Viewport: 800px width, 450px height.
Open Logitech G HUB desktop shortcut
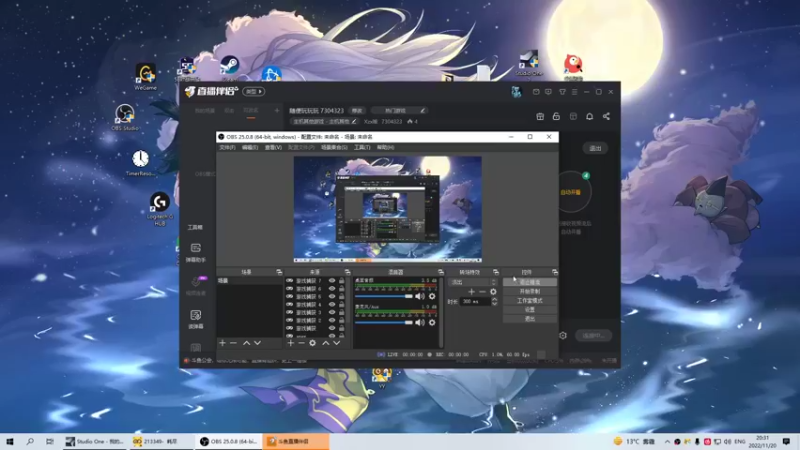(x=160, y=209)
